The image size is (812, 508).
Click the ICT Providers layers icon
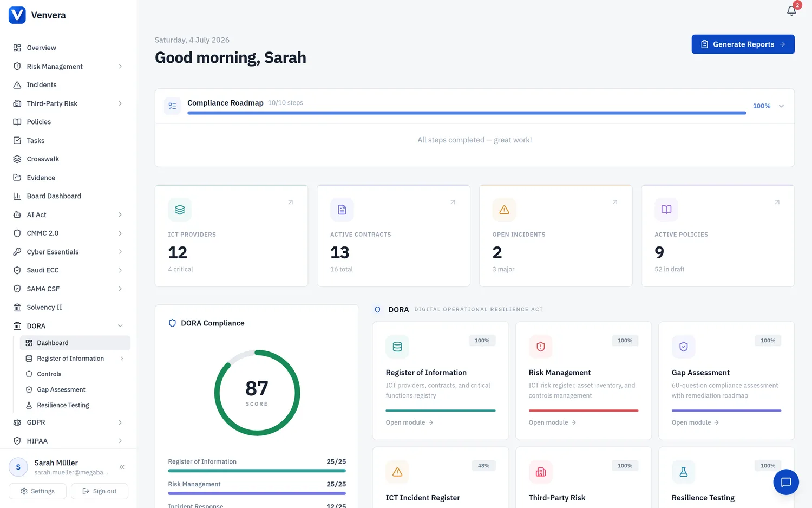point(180,210)
